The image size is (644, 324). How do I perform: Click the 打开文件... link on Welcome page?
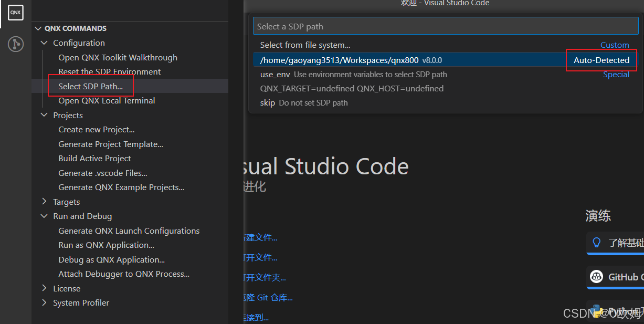pos(260,257)
